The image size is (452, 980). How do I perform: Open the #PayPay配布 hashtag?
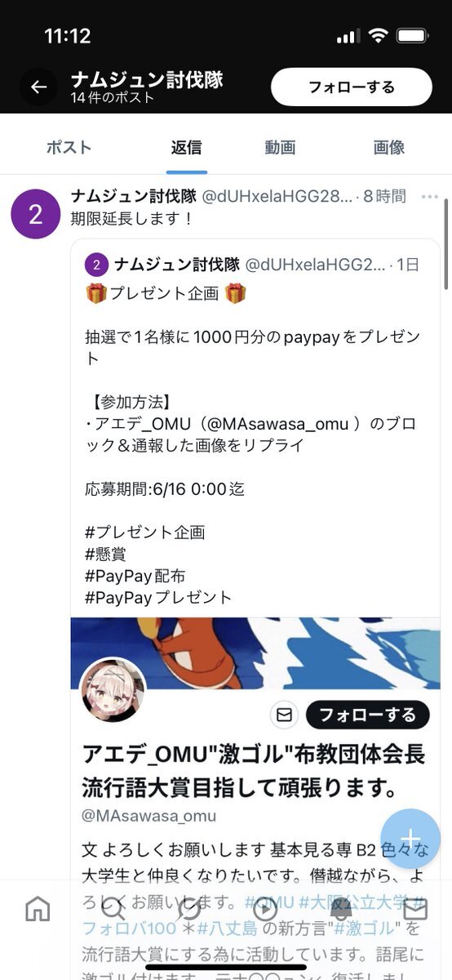click(x=135, y=576)
